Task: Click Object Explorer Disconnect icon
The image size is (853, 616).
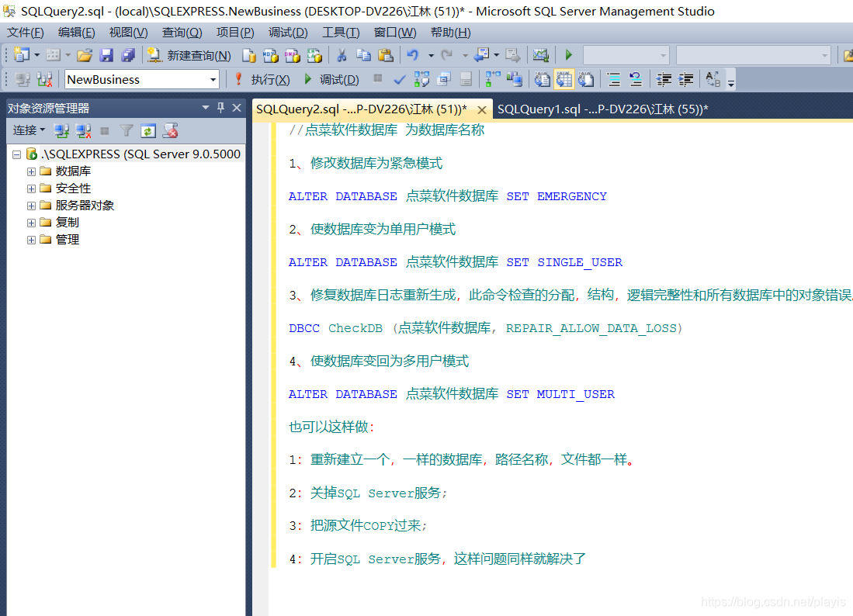Action: click(83, 130)
